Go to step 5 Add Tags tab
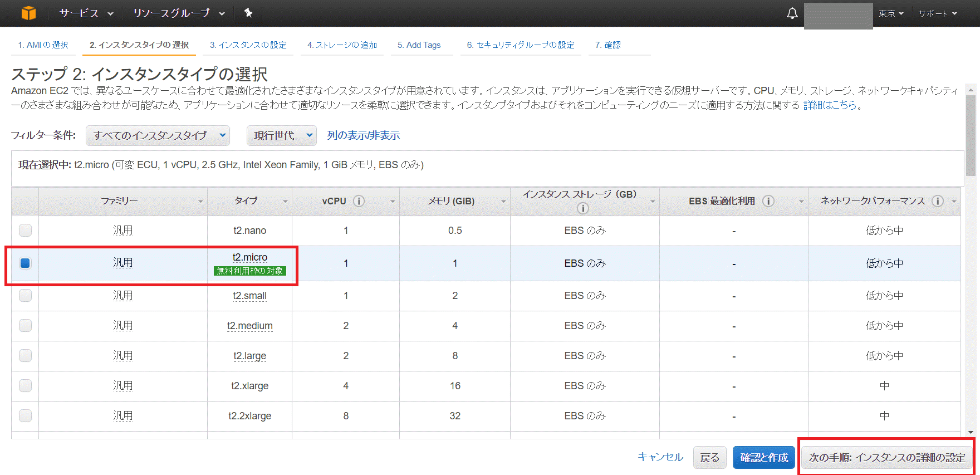Viewport: 980px width, 475px height. click(x=419, y=45)
